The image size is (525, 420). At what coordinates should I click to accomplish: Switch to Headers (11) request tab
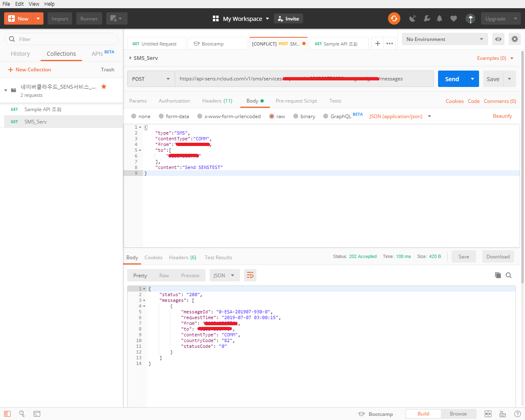[x=217, y=100]
